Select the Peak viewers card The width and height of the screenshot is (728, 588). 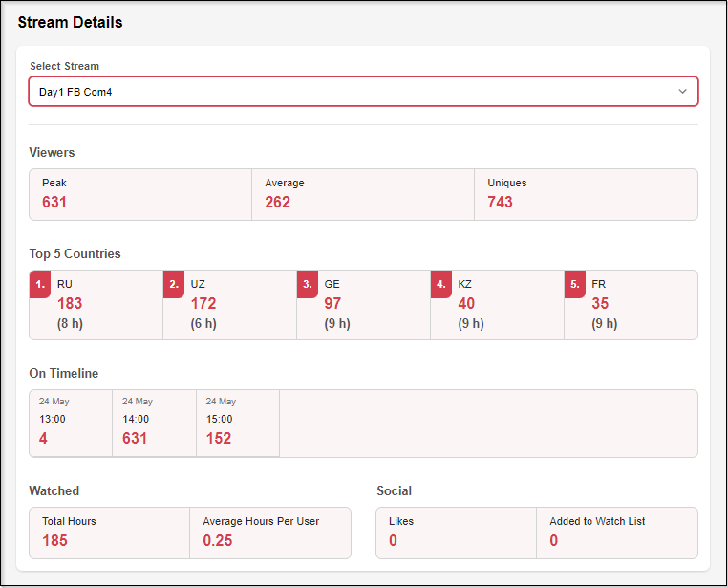point(140,194)
